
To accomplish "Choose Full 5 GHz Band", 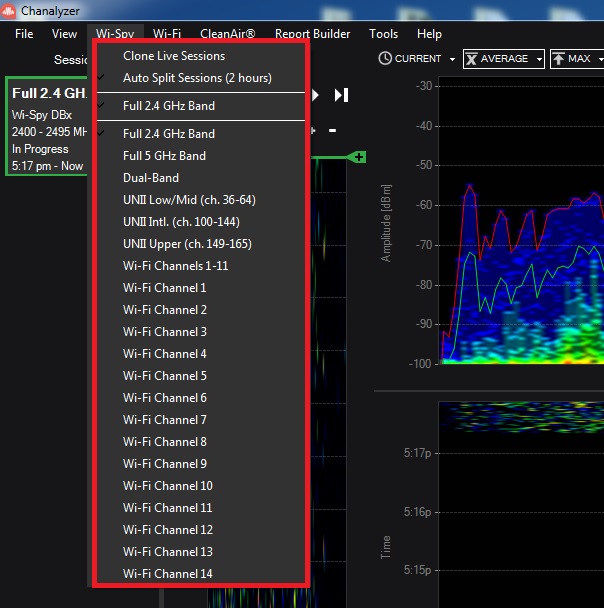I will point(164,156).
